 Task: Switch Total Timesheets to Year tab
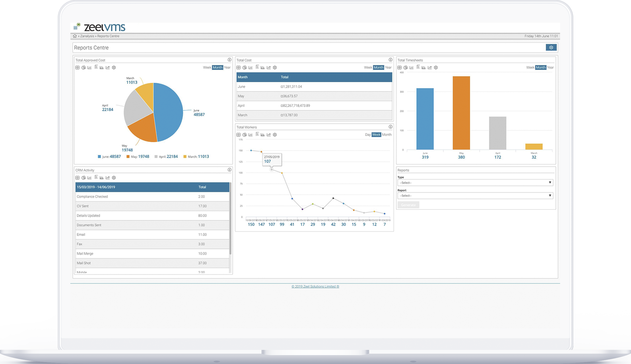pos(550,68)
